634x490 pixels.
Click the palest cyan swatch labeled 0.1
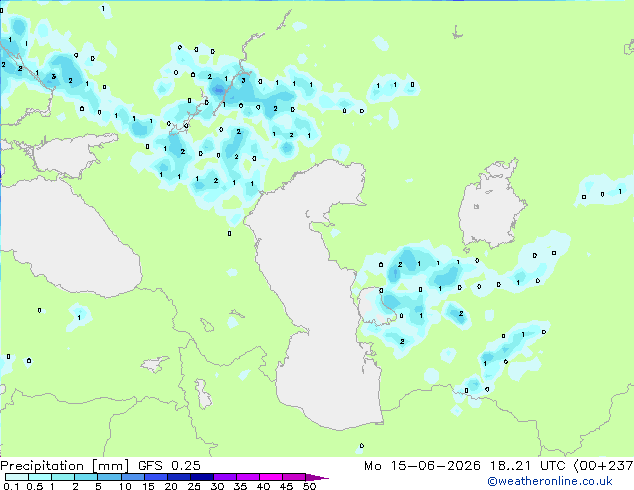click(x=17, y=477)
